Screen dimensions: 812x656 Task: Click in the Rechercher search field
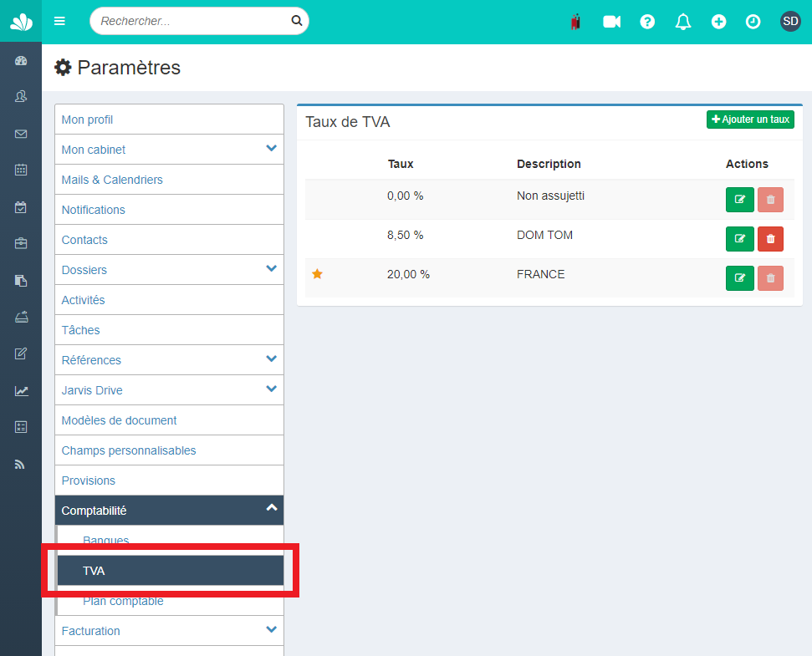point(199,21)
